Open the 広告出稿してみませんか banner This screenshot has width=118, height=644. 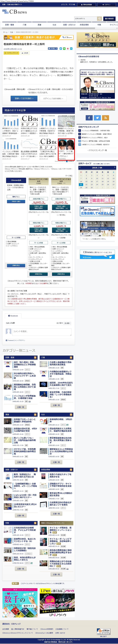(x=97, y=211)
